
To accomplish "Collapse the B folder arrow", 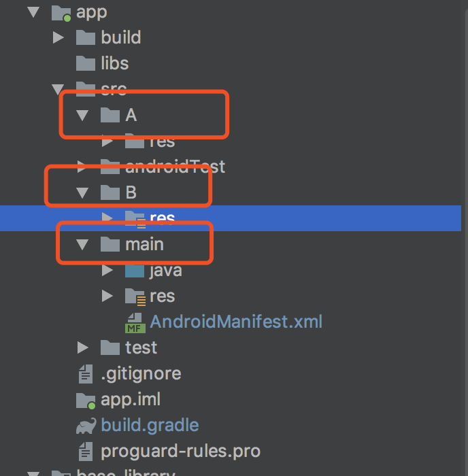I will point(82,192).
